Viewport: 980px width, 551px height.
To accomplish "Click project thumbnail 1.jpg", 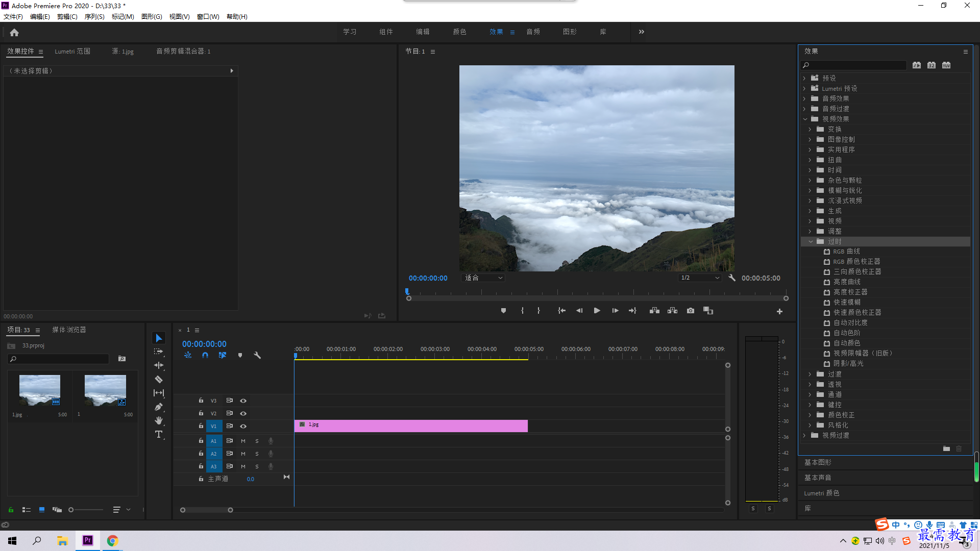I will (40, 390).
